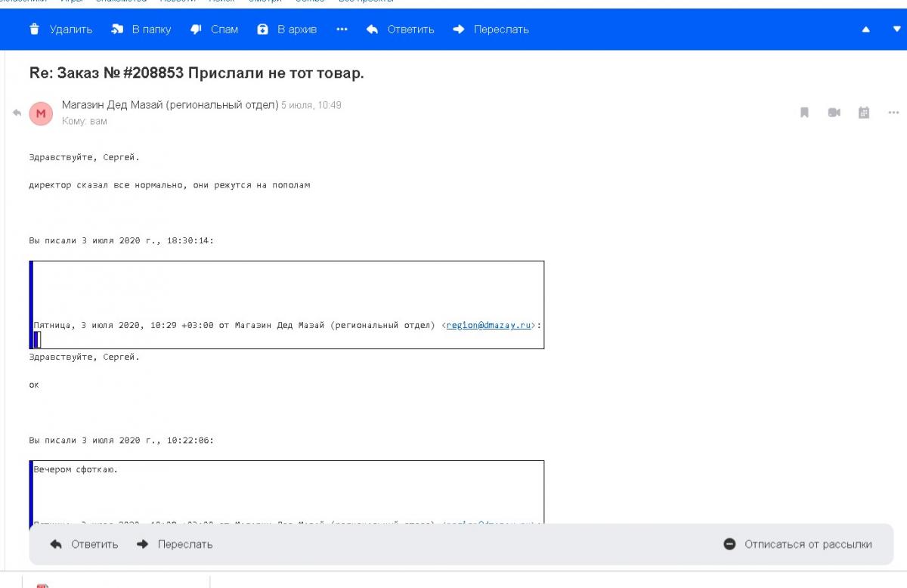Mark the message as Спам
907x588 pixels.
click(x=215, y=29)
